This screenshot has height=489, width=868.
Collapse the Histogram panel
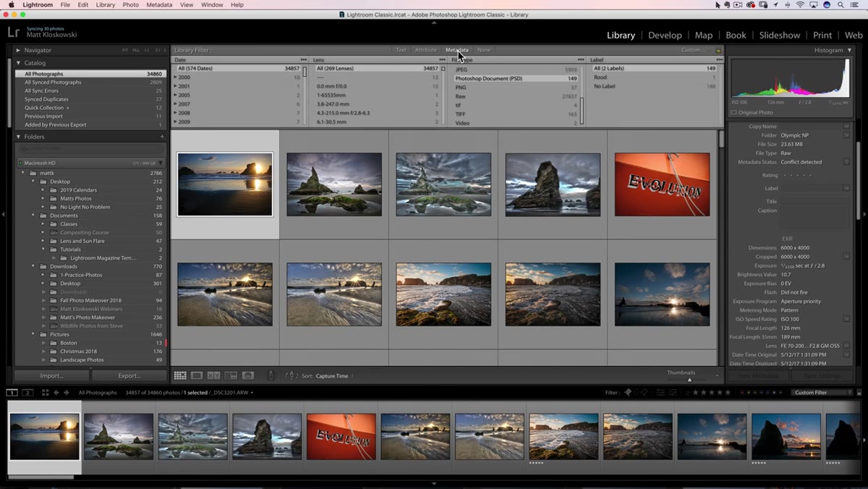848,50
